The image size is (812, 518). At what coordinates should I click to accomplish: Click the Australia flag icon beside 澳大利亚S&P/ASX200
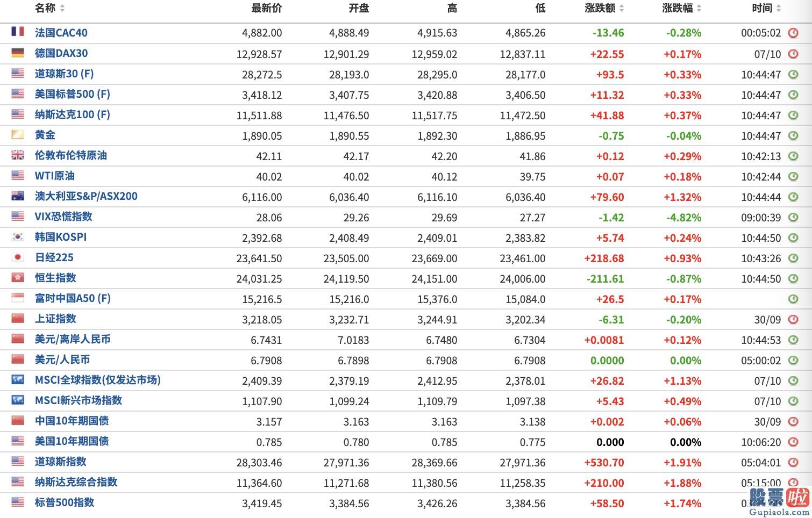(x=18, y=195)
